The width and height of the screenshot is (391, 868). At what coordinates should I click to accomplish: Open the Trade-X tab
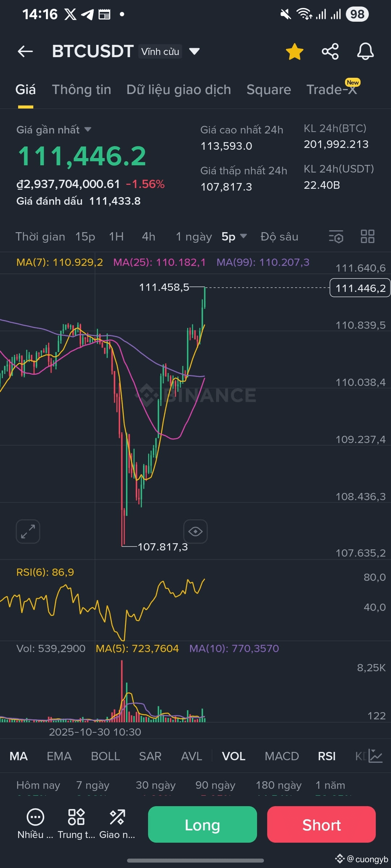coord(332,89)
